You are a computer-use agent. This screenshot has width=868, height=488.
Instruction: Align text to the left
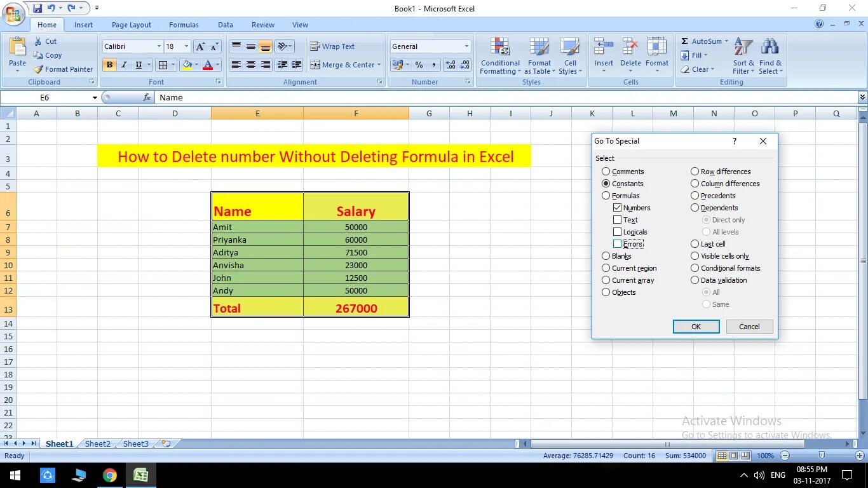236,65
